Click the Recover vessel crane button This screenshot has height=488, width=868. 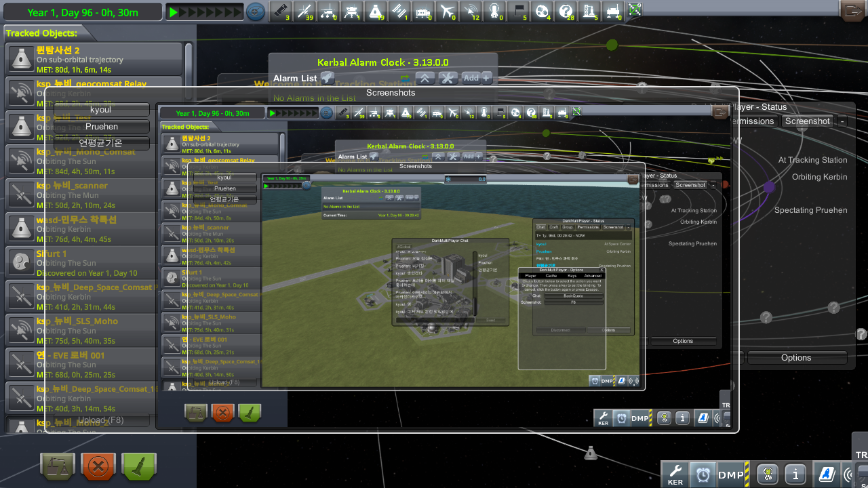(x=58, y=466)
